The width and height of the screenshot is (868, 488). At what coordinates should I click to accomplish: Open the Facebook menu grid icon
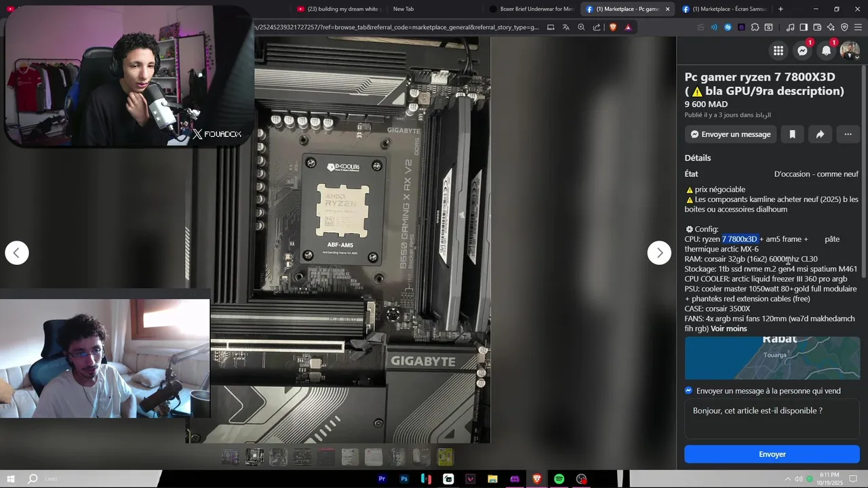(778, 51)
